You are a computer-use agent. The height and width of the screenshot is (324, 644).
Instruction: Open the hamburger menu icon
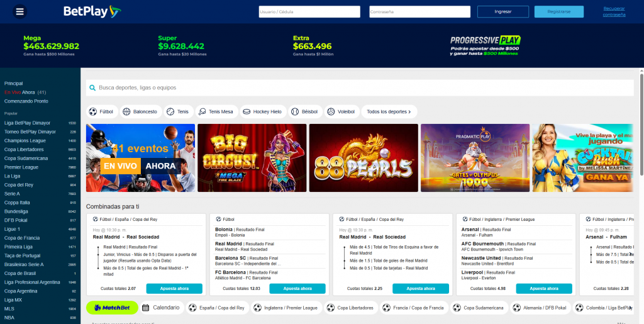pyautogui.click(x=19, y=11)
